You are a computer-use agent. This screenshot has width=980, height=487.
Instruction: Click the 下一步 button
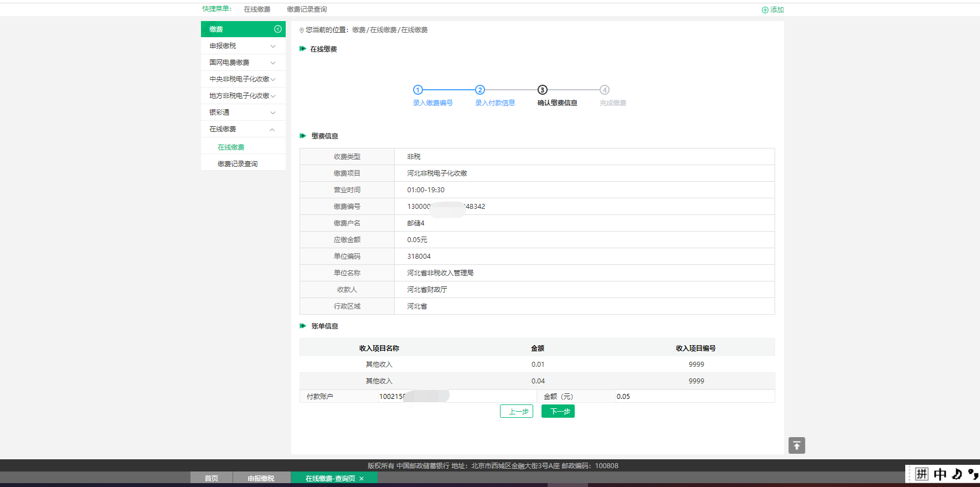point(558,411)
